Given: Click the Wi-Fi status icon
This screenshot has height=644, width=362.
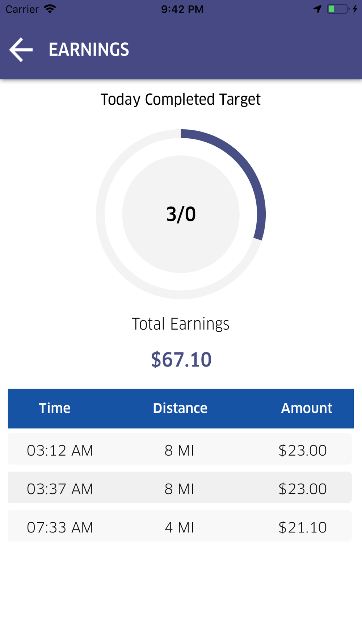Looking at the screenshot, I should (50, 9).
